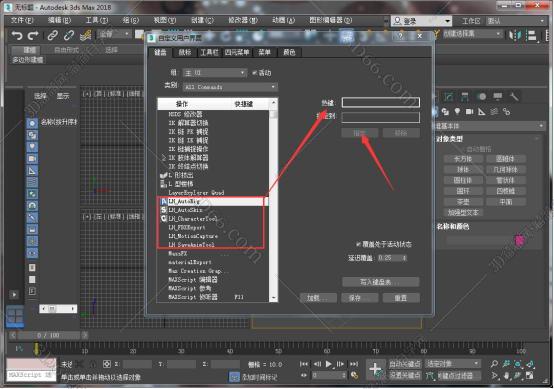Open the 文件(F) menu
Viewport: 554px width, 389px height.
22,20
